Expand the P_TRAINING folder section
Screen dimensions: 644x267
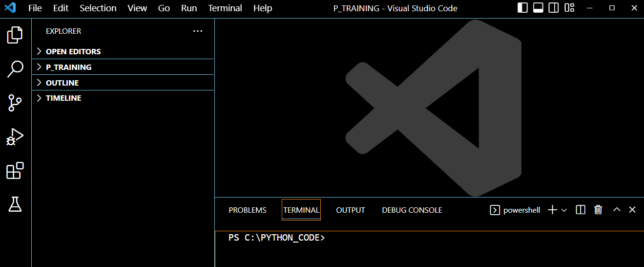(68, 67)
